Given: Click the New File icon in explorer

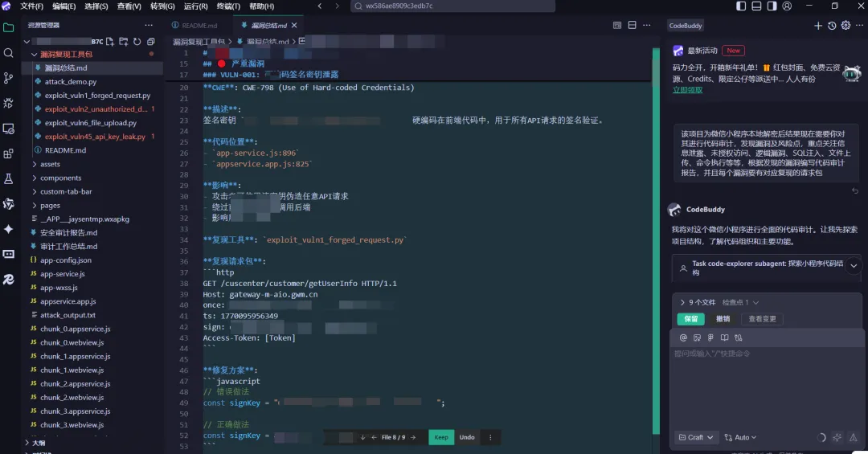Looking at the screenshot, I should point(109,42).
